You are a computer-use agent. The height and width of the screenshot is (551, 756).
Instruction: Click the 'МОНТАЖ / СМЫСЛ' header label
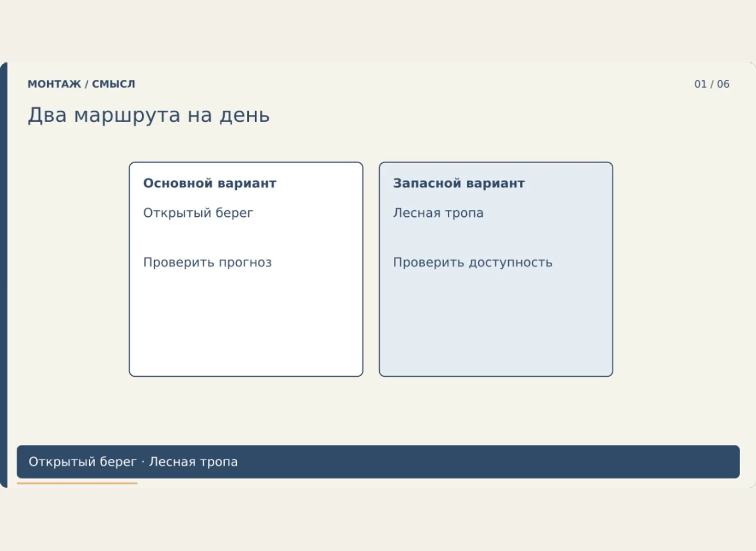[x=81, y=84]
